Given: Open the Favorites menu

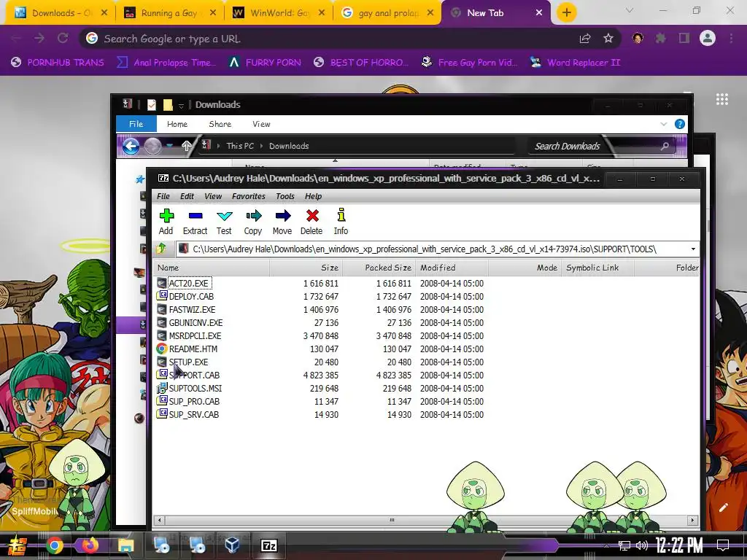Looking at the screenshot, I should tap(249, 196).
